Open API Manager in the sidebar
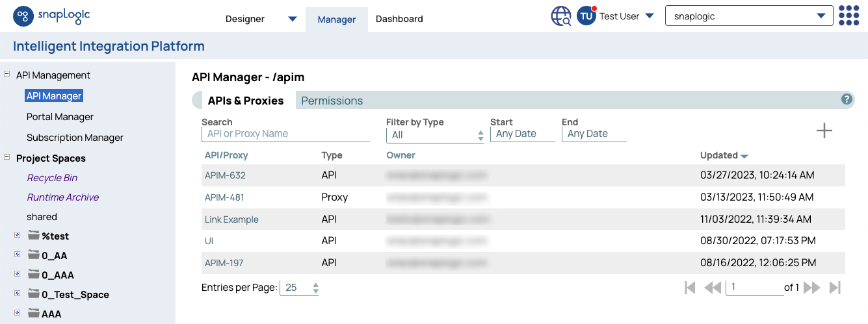The image size is (868, 324). [x=54, y=96]
